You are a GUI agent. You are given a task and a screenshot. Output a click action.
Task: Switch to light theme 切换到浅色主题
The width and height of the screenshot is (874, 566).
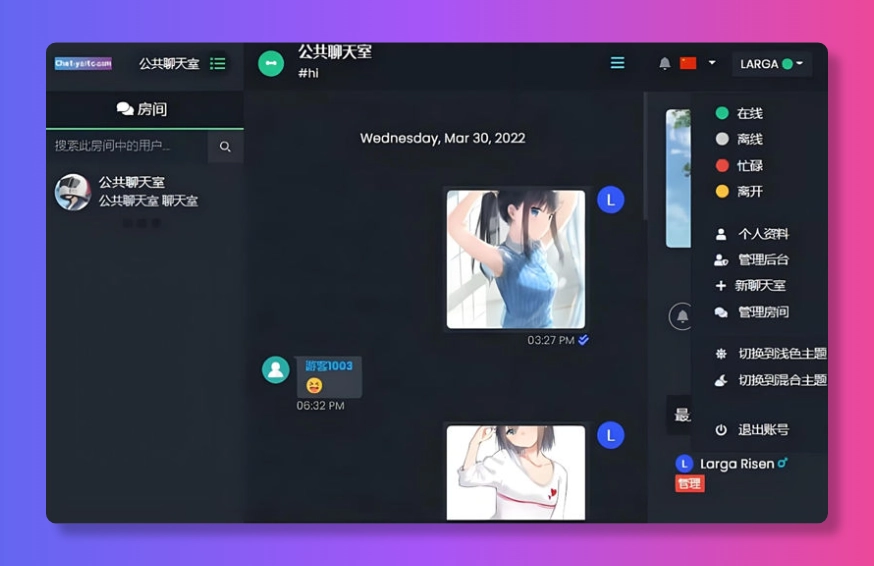coord(771,354)
